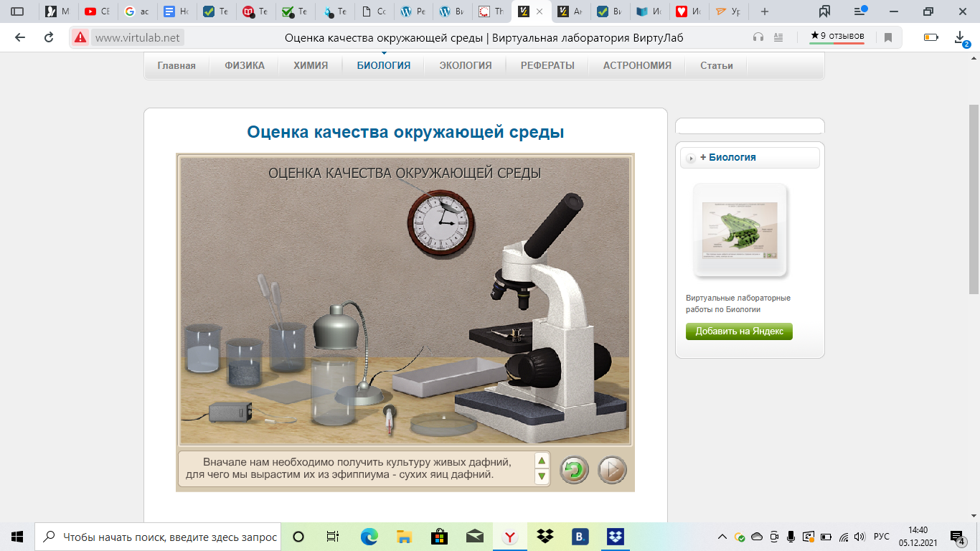Image resolution: width=980 pixels, height=551 pixels.
Task: Open the browser downloads icon
Action: (960, 37)
